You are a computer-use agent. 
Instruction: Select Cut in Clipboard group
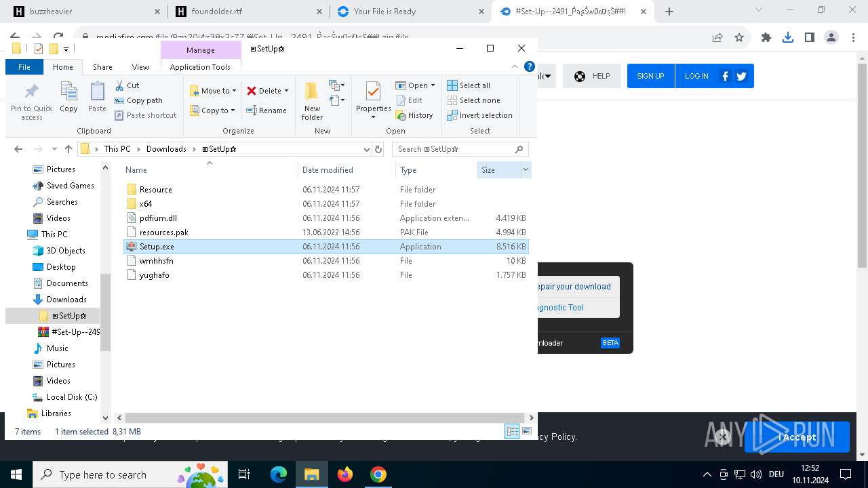point(127,85)
